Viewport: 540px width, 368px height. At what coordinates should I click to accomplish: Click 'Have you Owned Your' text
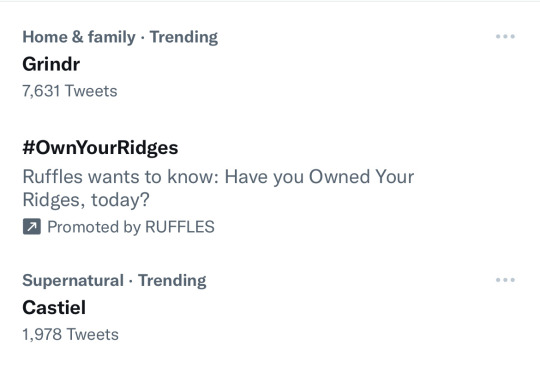(x=319, y=177)
